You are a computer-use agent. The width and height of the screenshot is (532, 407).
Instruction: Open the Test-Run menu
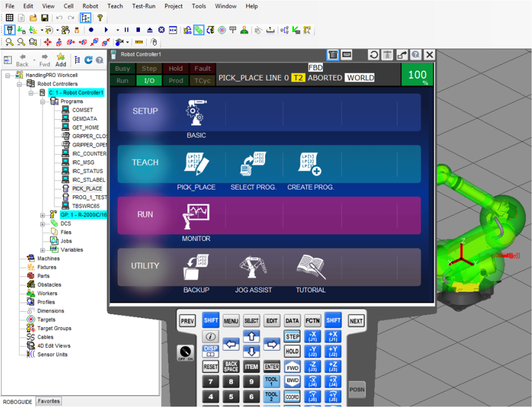coord(144,6)
